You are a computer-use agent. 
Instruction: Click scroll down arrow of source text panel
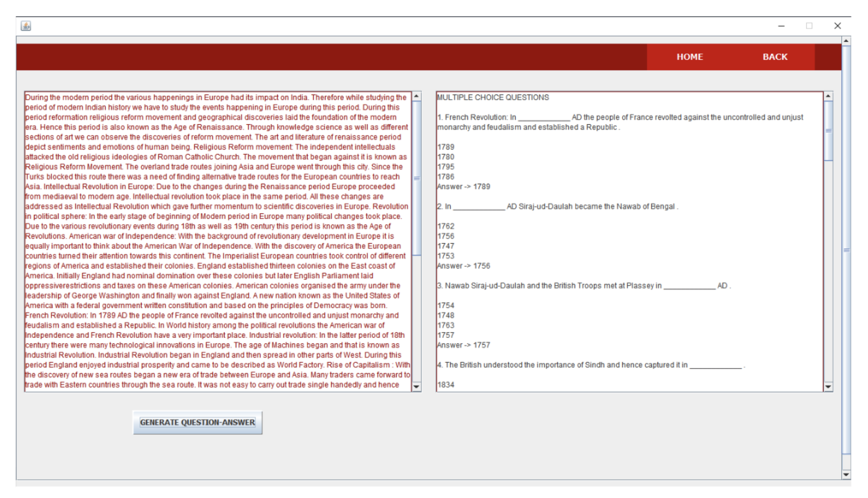[x=416, y=386]
